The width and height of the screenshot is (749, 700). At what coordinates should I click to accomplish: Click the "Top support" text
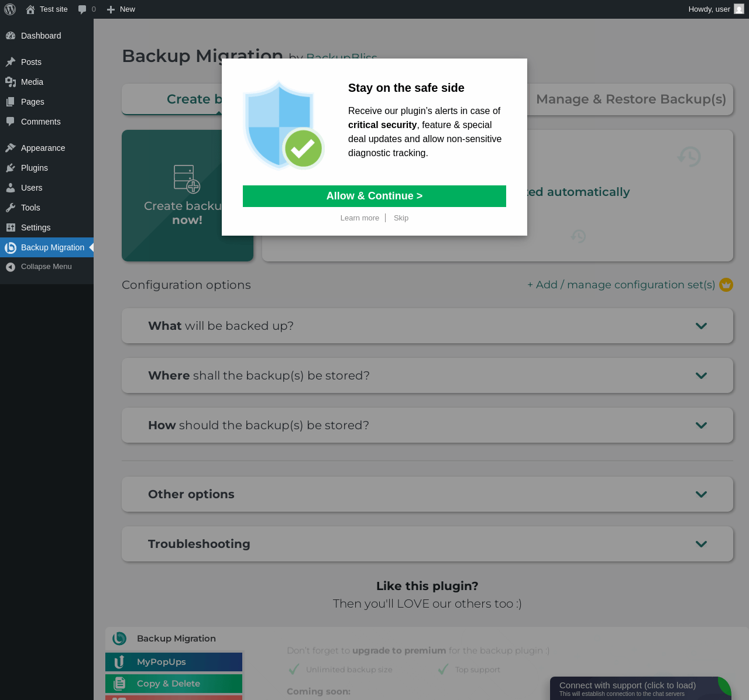(477, 670)
